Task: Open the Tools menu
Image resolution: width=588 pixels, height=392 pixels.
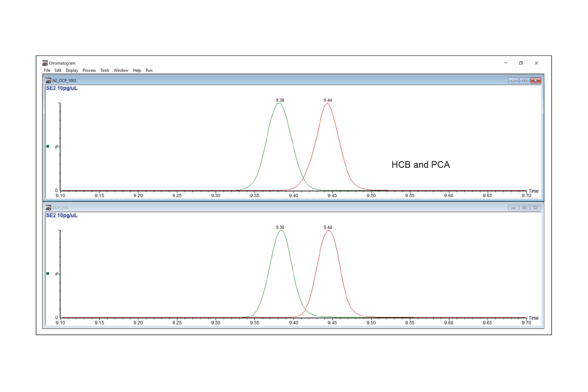Action: tap(105, 70)
